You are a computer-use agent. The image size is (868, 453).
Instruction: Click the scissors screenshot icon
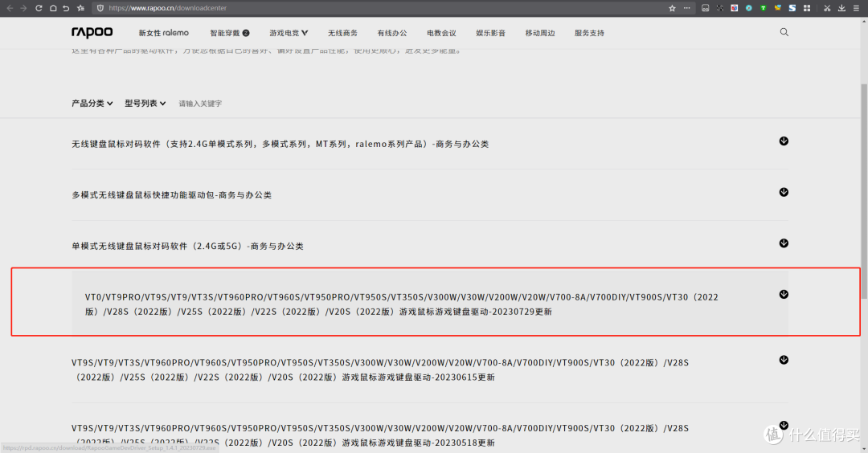coord(827,8)
